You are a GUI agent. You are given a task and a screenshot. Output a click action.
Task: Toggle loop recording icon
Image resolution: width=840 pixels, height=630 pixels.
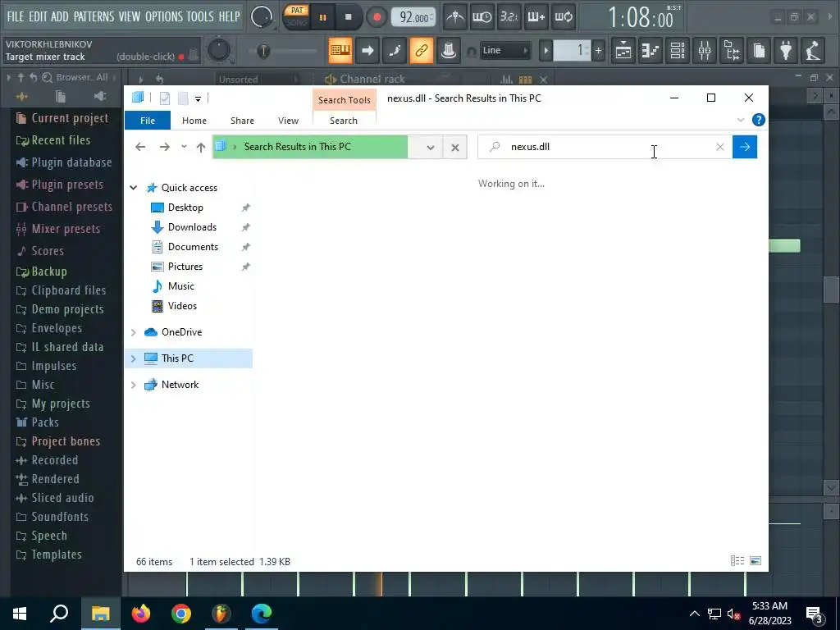[x=564, y=17]
